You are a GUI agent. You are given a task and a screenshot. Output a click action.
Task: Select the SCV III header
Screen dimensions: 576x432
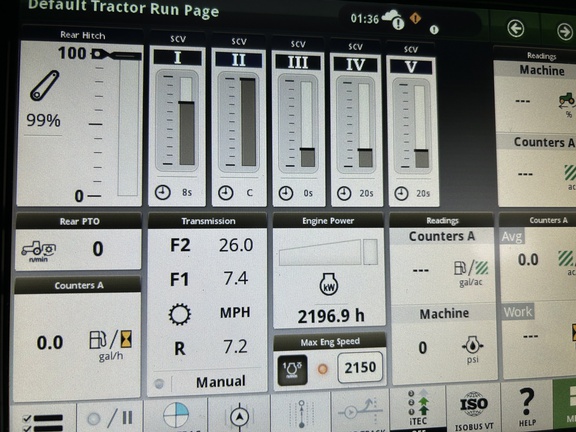[x=298, y=62]
